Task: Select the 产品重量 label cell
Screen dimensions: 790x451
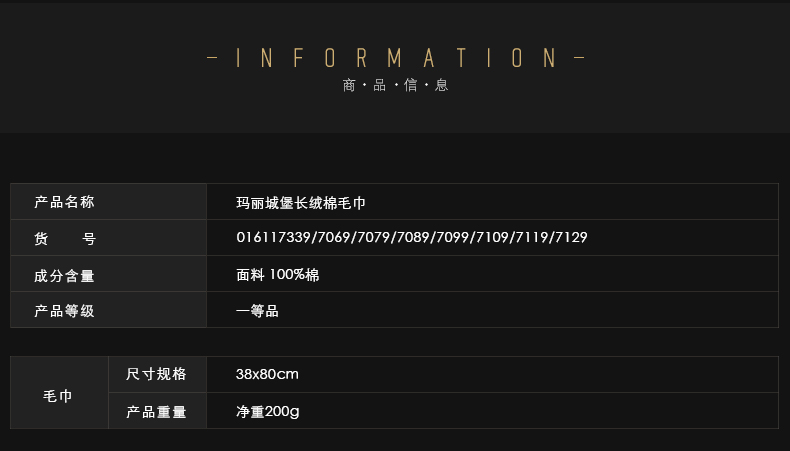Action: [x=158, y=411]
